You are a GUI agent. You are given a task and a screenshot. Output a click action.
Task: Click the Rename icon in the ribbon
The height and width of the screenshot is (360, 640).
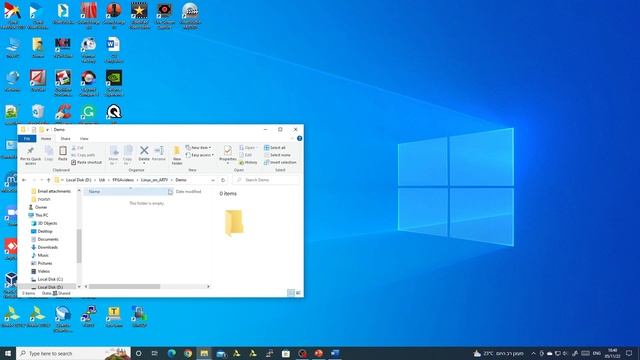point(159,153)
